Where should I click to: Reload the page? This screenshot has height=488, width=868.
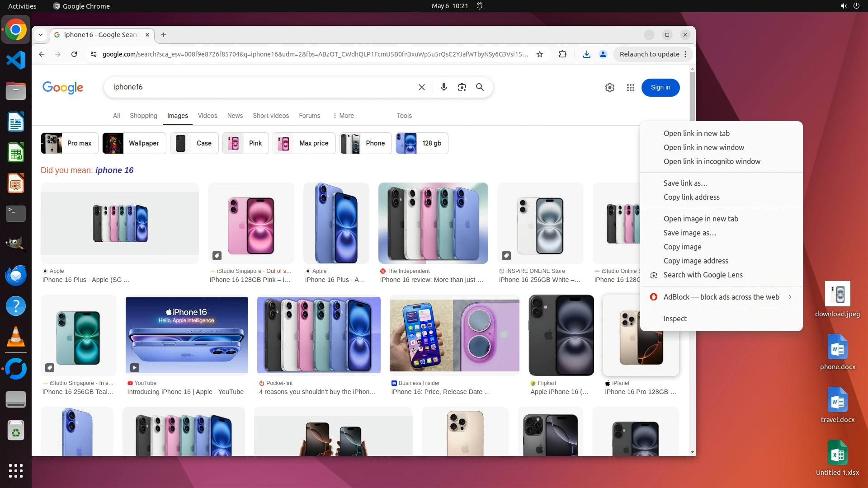74,54
